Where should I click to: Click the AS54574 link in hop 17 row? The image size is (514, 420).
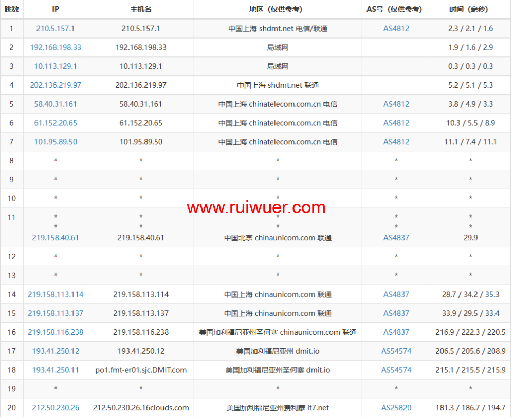click(396, 351)
